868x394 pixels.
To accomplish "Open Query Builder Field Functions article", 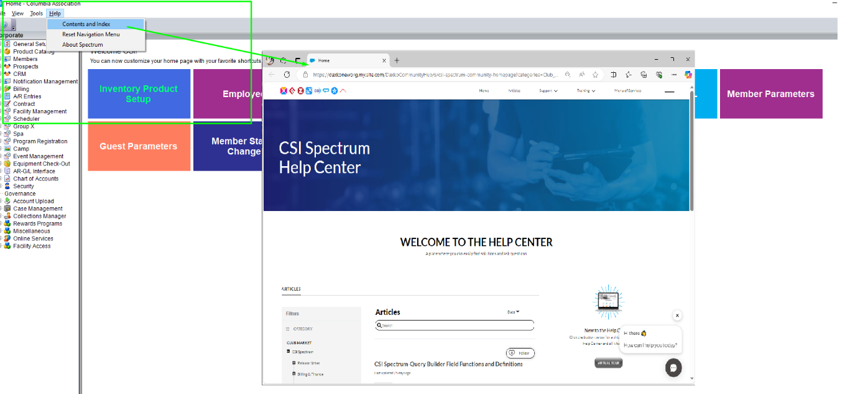I will pyautogui.click(x=448, y=364).
